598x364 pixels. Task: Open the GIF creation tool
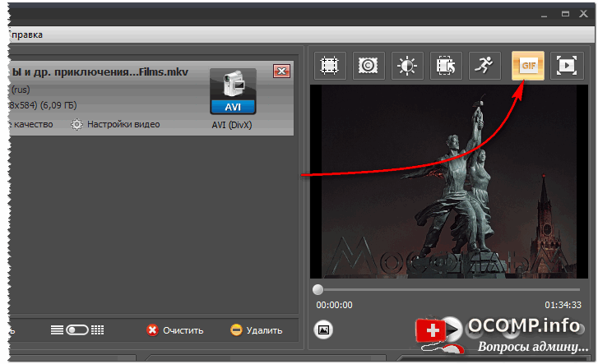528,66
